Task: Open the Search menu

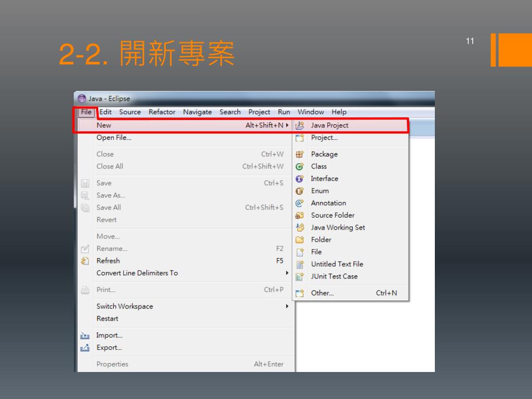Action: (x=230, y=112)
